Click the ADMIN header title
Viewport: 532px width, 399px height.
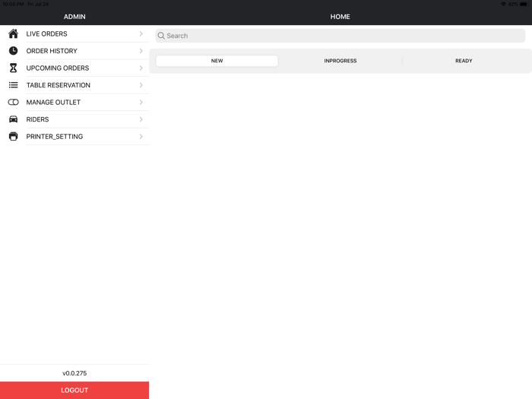point(74,17)
